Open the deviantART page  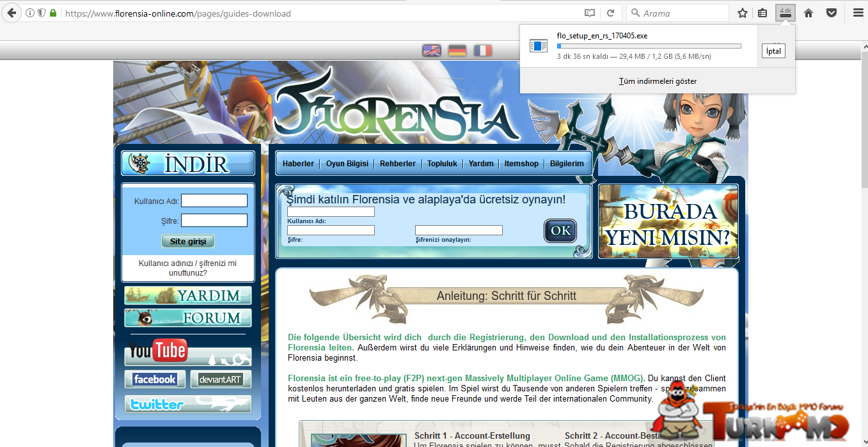pos(221,379)
